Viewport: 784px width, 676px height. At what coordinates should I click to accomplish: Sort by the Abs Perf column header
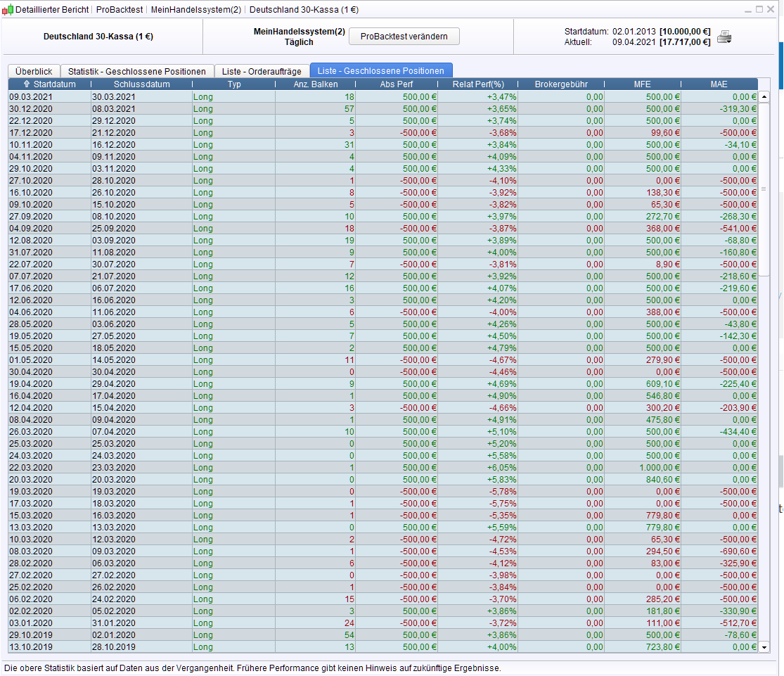tap(397, 84)
